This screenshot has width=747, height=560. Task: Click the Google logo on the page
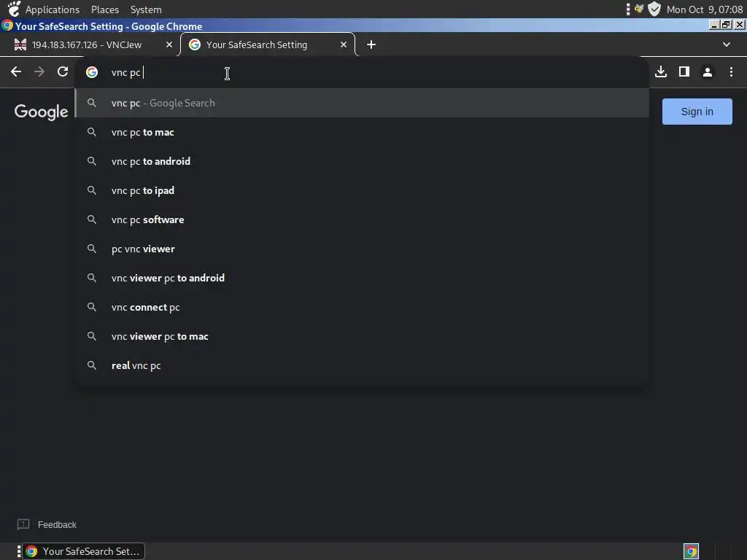click(42, 112)
